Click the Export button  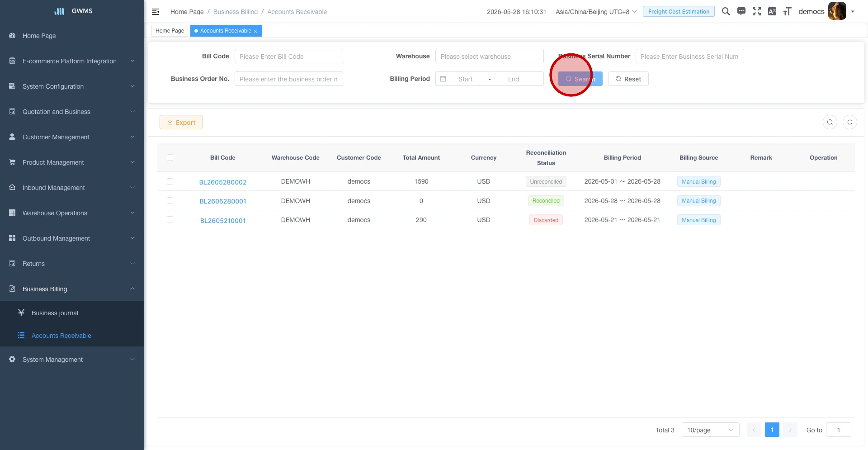tap(181, 122)
